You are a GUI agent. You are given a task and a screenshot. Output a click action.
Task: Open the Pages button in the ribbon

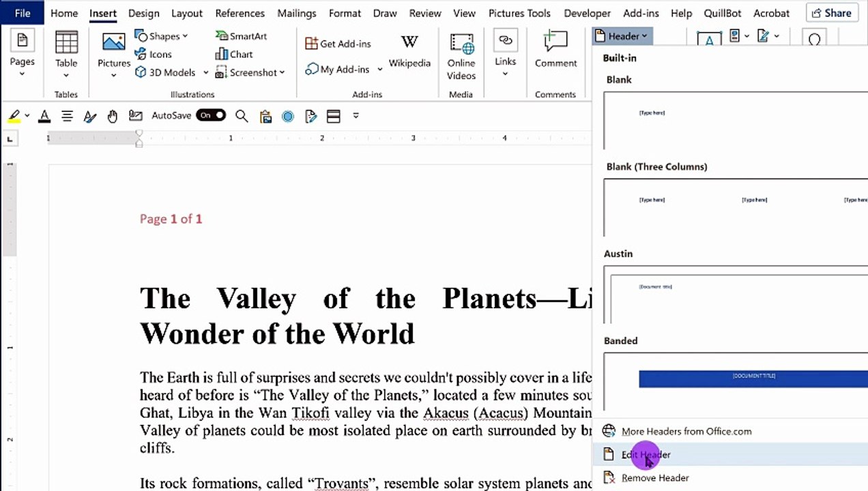(x=22, y=53)
